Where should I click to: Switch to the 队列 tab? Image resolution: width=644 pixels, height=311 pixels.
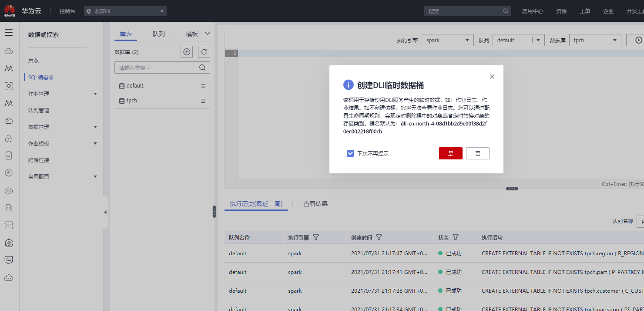[159, 34]
